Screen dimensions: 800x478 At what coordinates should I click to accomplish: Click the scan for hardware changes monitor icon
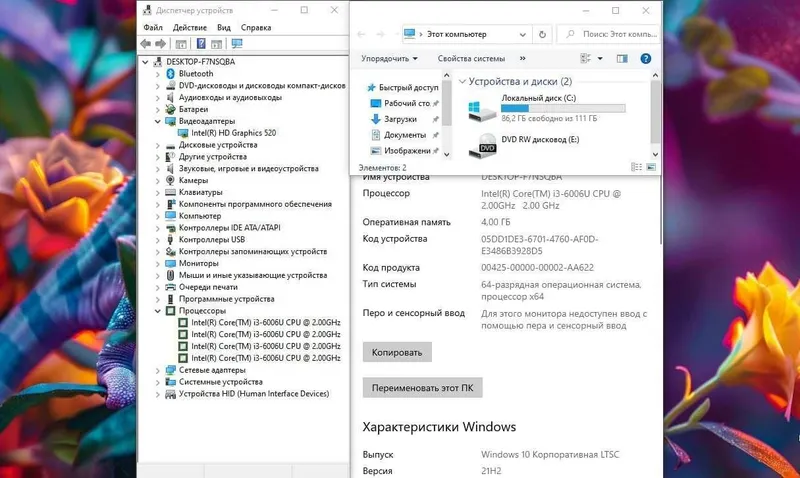coord(237,44)
